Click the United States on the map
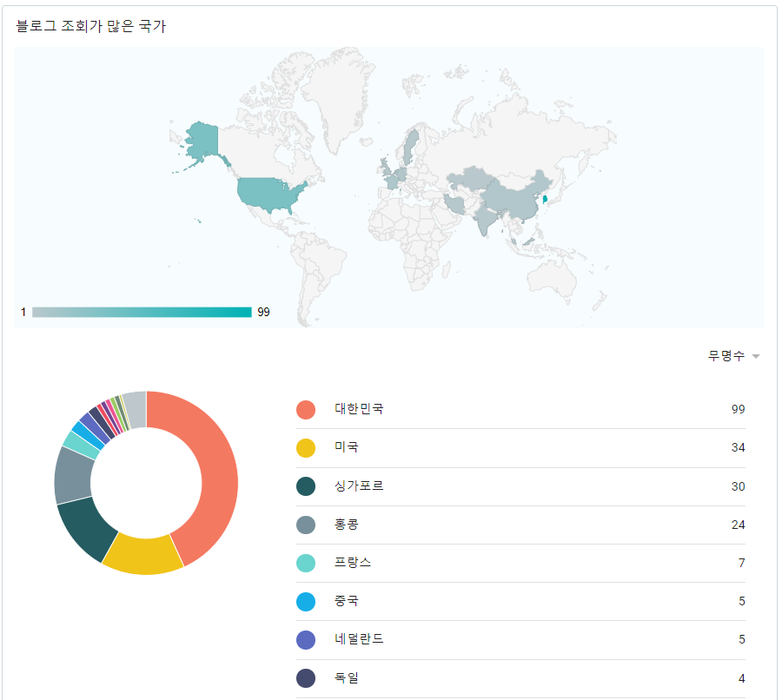This screenshot has width=782, height=700. (267, 194)
